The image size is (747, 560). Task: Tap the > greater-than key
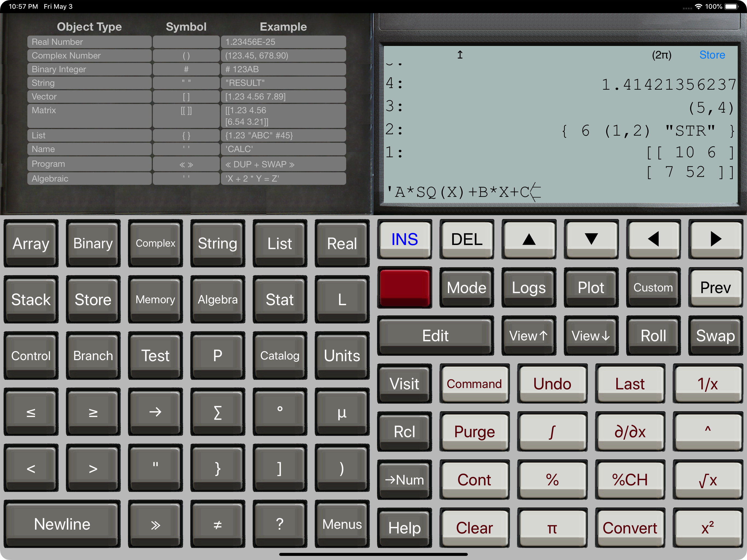pos(93,468)
